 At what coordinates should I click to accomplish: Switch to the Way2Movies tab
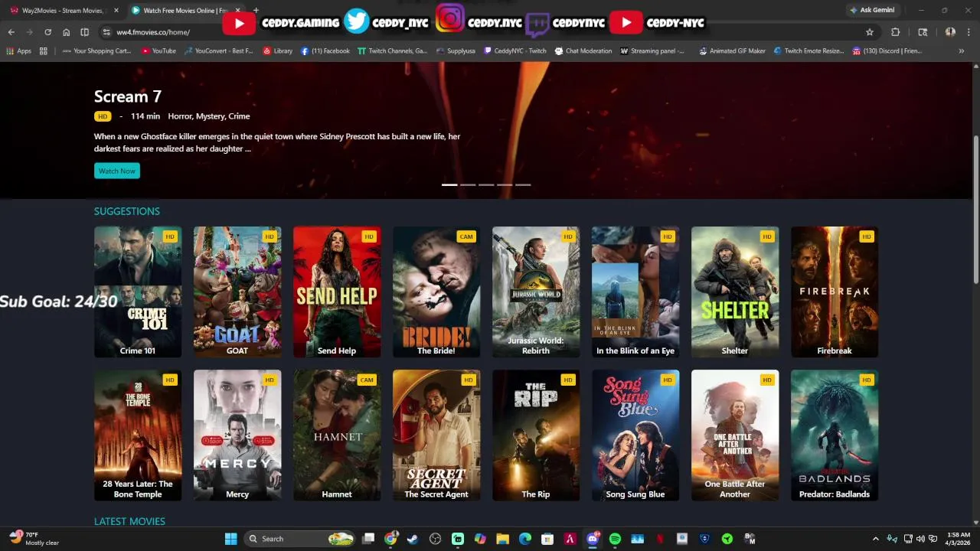[x=64, y=11]
